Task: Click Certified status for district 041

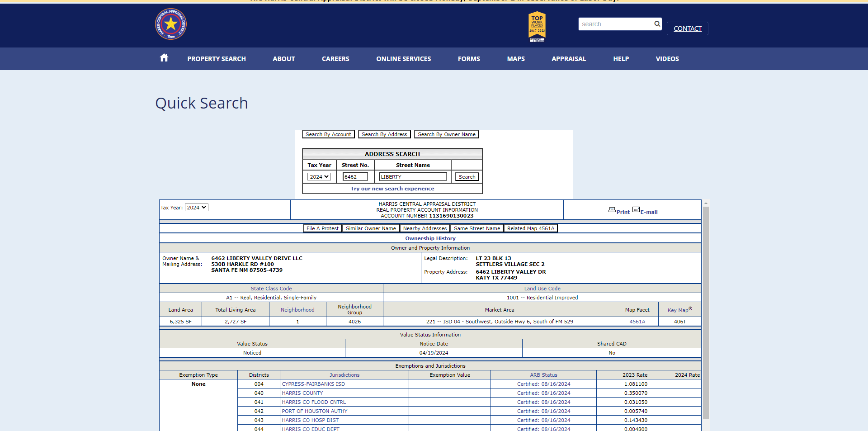Action: click(544, 402)
